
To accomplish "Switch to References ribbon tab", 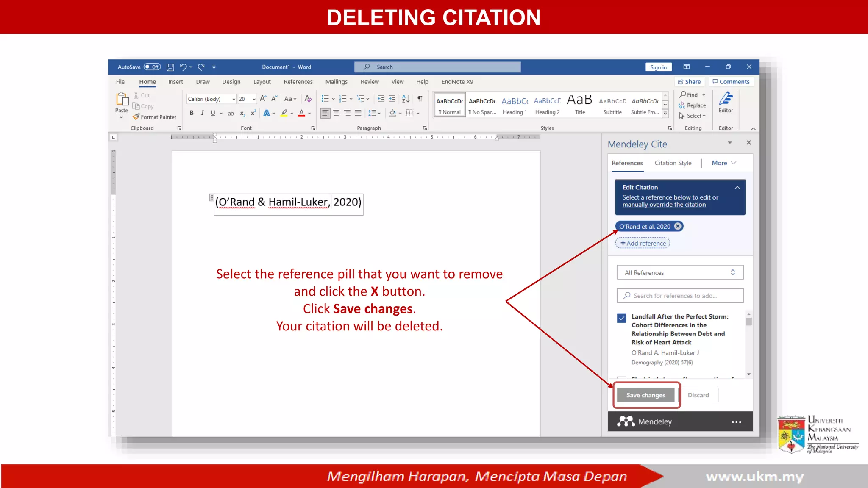I will 298,82.
